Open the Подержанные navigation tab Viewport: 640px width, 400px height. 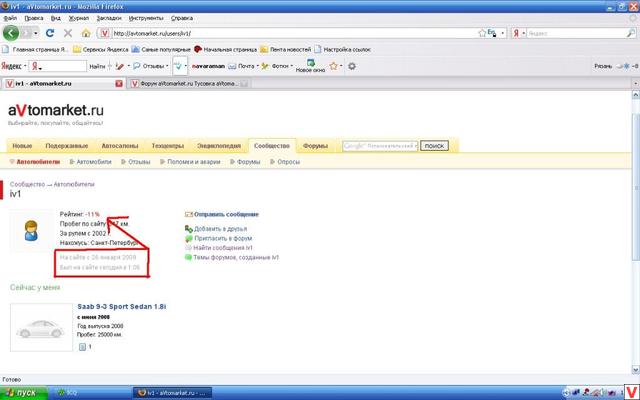click(67, 146)
